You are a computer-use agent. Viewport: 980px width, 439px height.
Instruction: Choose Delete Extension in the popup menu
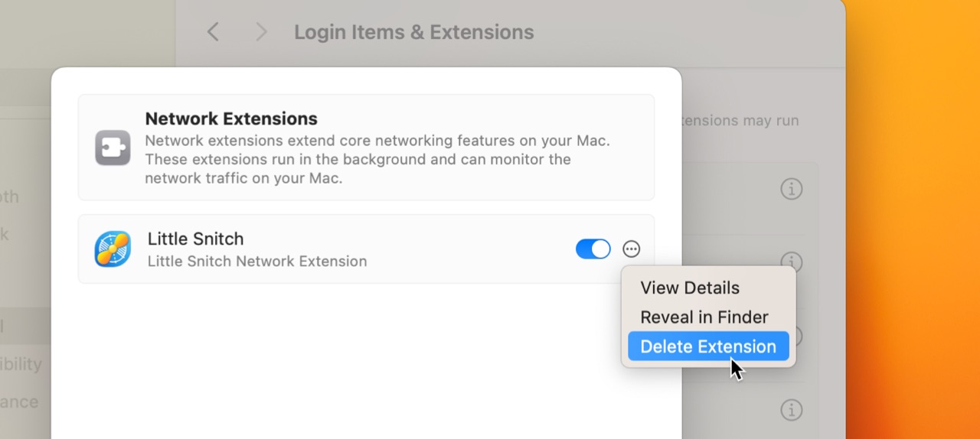[708, 346]
